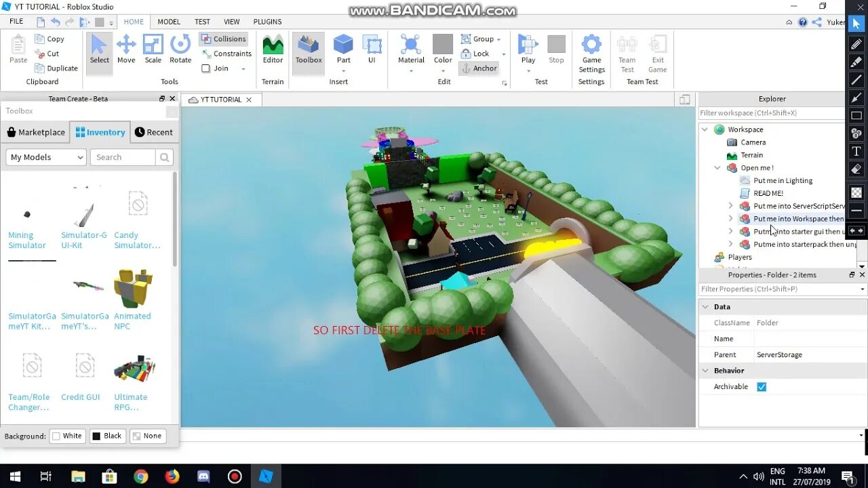Open the Play mode dropdown arrow
The height and width of the screenshot is (488, 868).
click(x=528, y=70)
